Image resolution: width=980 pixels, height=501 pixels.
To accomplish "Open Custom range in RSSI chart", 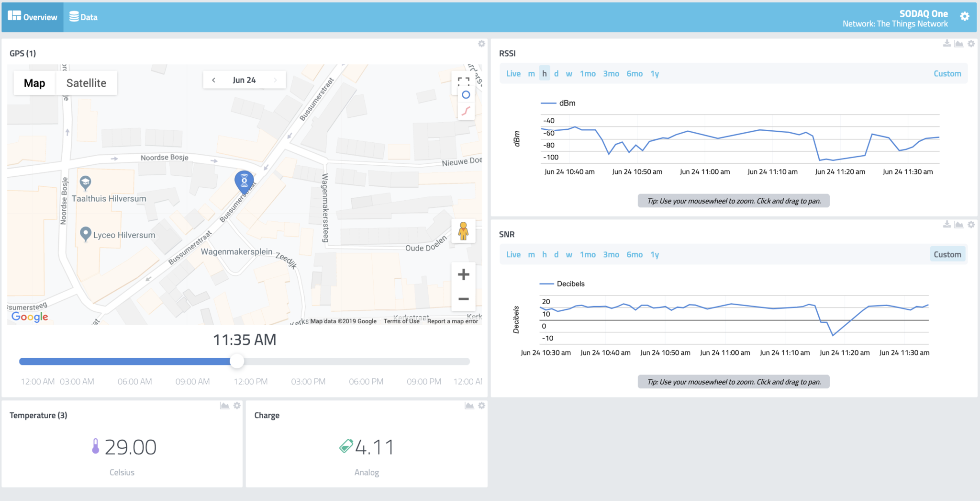I will 947,73.
